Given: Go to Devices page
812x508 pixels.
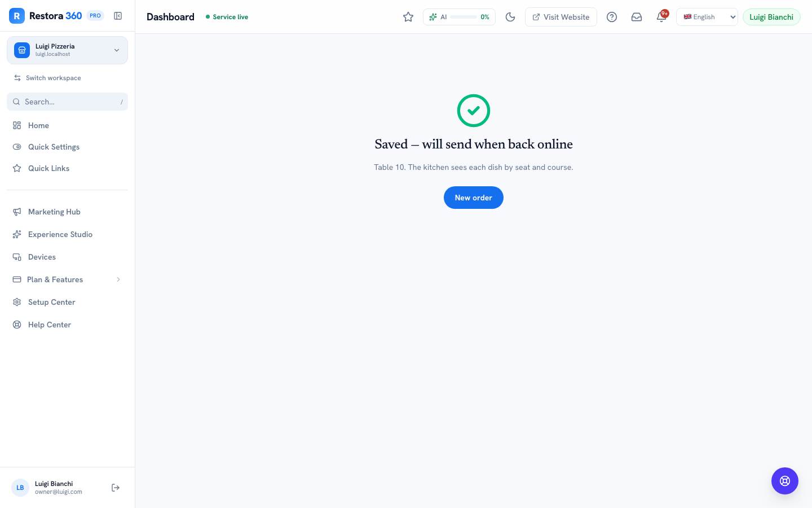Looking at the screenshot, I should click(67, 257).
